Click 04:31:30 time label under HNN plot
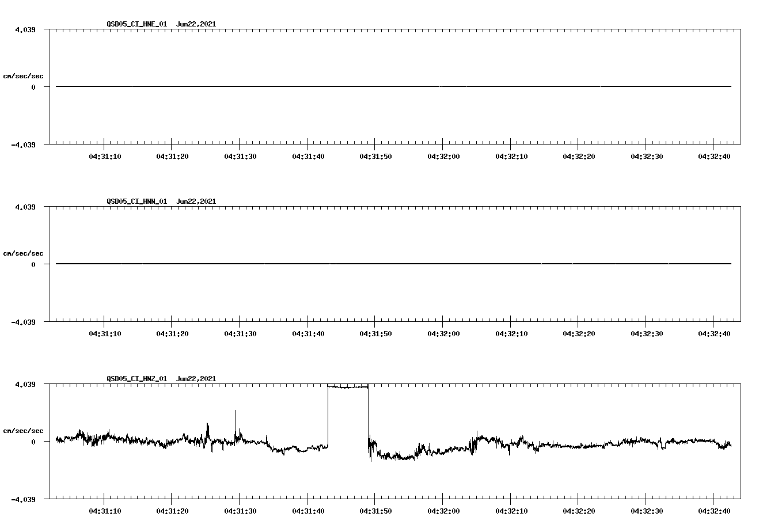Image resolution: width=782 pixels, height=532 pixels. pyautogui.click(x=240, y=333)
